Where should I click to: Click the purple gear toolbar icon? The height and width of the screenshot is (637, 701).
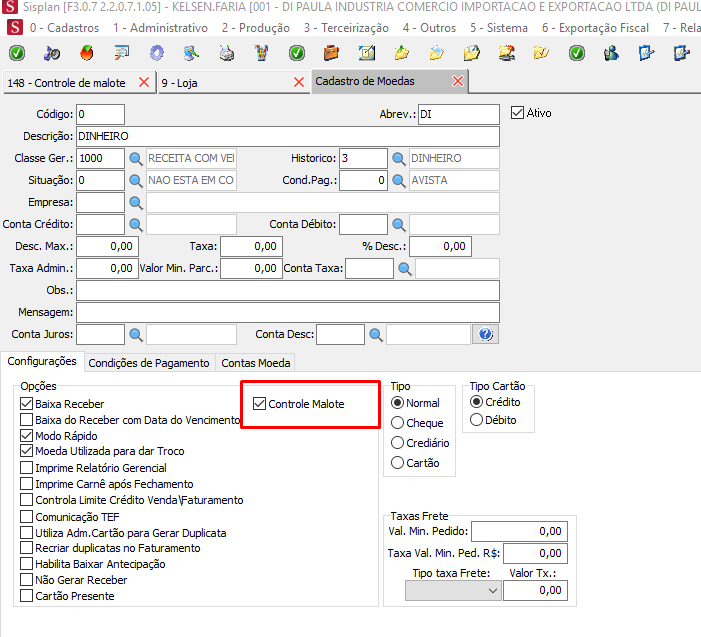pyautogui.click(x=156, y=53)
